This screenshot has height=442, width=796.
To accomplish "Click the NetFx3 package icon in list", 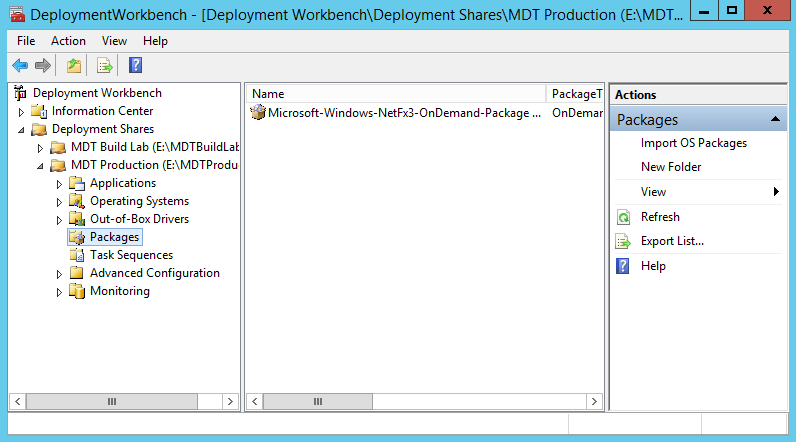I will point(258,113).
